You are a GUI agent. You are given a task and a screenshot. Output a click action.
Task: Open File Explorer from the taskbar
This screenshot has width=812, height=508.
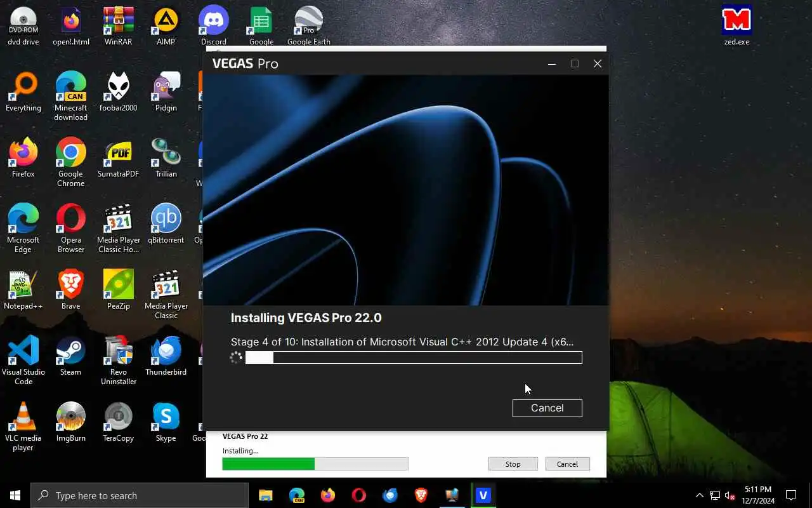coord(266,495)
